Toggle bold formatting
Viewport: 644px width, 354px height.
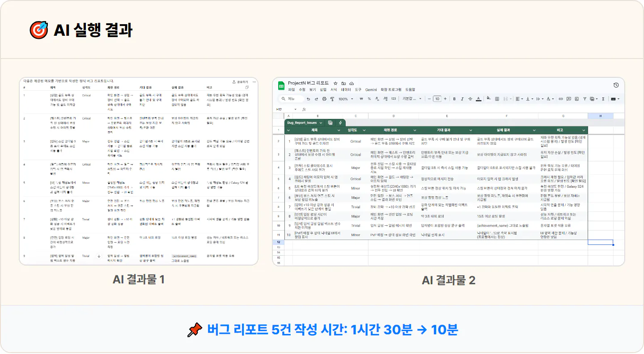pyautogui.click(x=454, y=99)
